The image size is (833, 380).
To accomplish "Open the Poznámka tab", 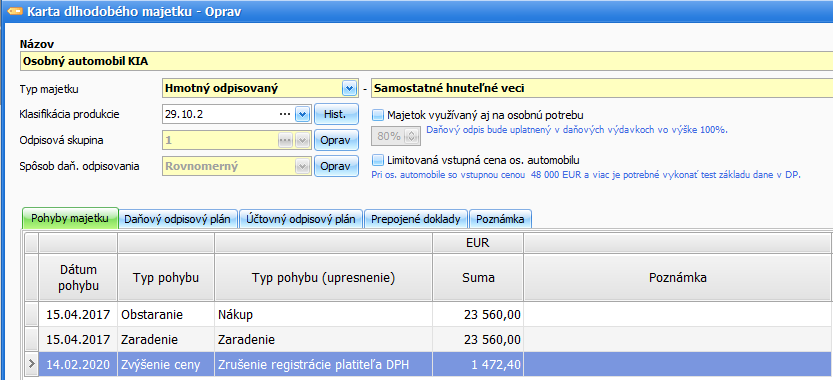I will [x=500, y=219].
